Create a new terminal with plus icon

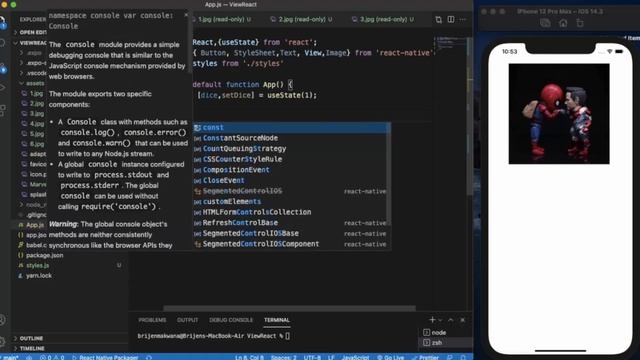[432, 320]
